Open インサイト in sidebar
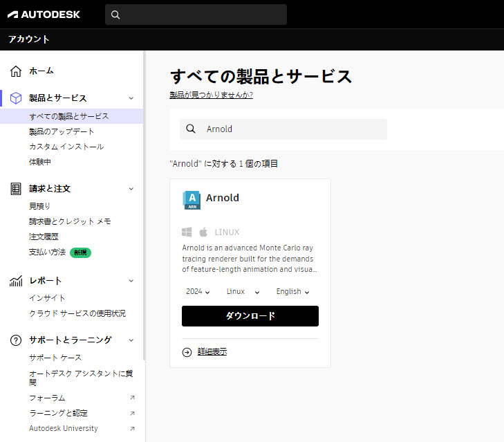This screenshot has height=442, width=504. point(47,298)
